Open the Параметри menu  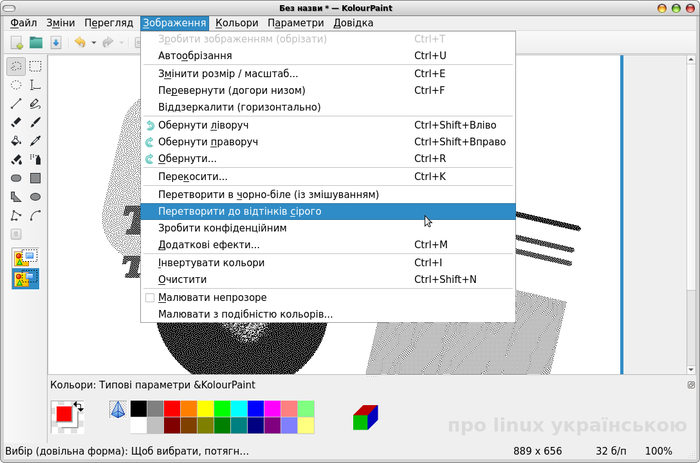296,23
